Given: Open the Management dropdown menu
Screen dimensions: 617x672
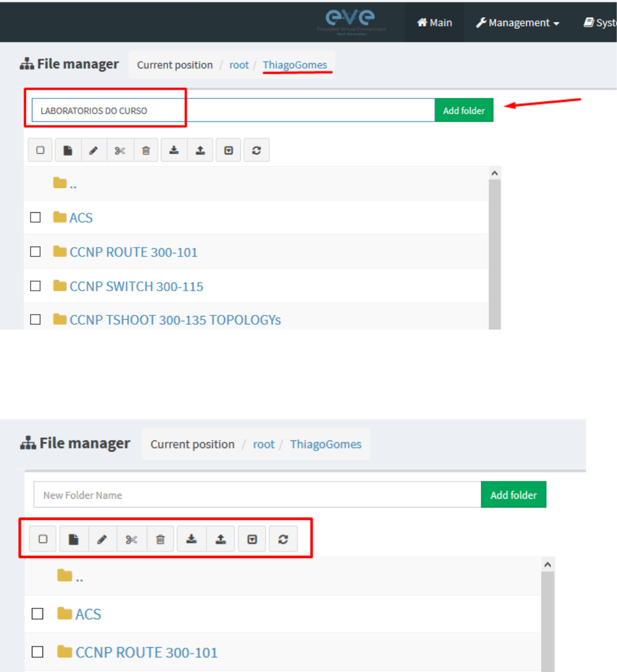Looking at the screenshot, I should [x=517, y=23].
